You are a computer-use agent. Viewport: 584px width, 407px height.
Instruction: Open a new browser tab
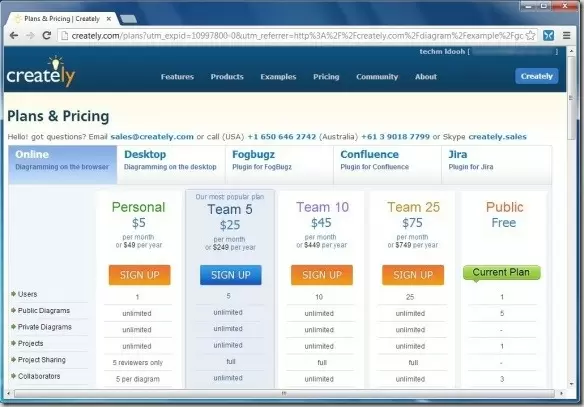(128, 19)
